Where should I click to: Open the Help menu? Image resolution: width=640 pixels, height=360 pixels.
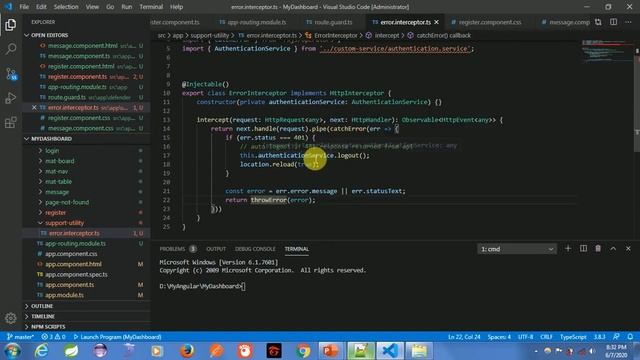[x=176, y=7]
